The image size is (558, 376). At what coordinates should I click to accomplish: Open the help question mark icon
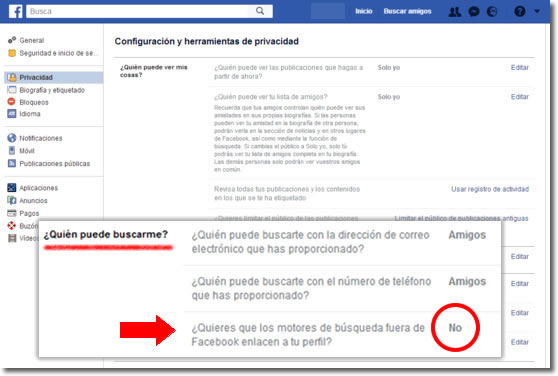[520, 12]
